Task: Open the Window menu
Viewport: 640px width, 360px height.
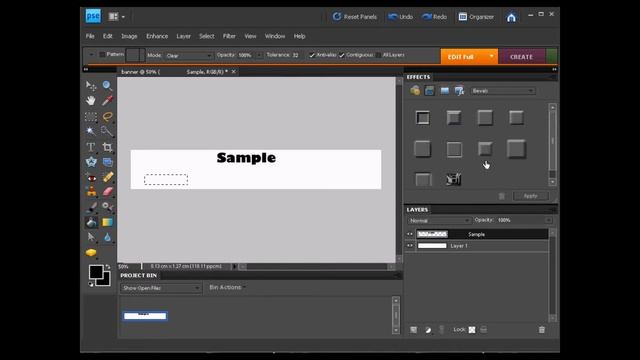Action: pos(275,36)
